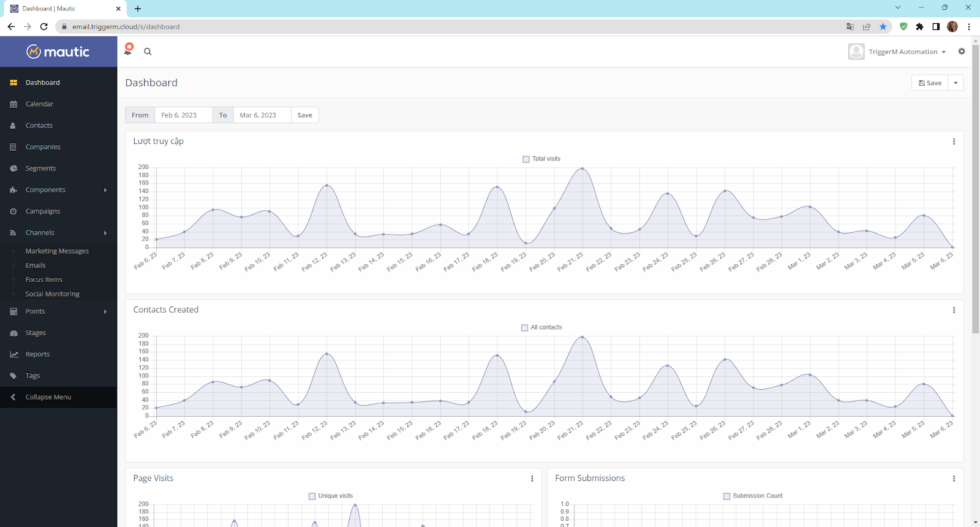
Task: Click the Feb 21 peak point on the visits chart
Action: click(582, 168)
